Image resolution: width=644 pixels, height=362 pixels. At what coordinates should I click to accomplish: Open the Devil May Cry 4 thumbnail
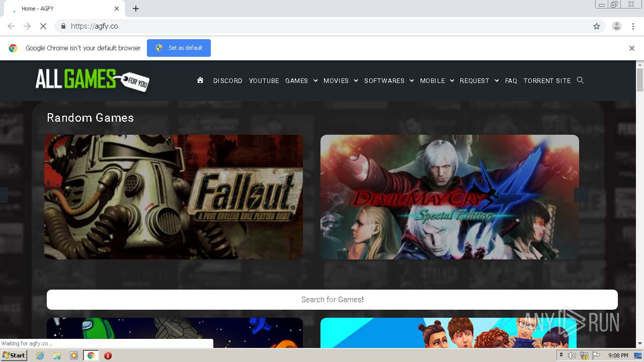click(x=450, y=197)
